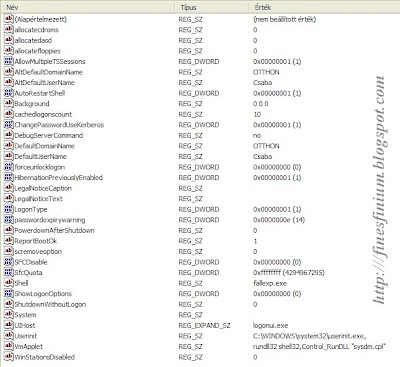Click Csaba in the DefaultUserName row
Image resolution: width=400 pixels, height=367 pixels.
tap(263, 156)
